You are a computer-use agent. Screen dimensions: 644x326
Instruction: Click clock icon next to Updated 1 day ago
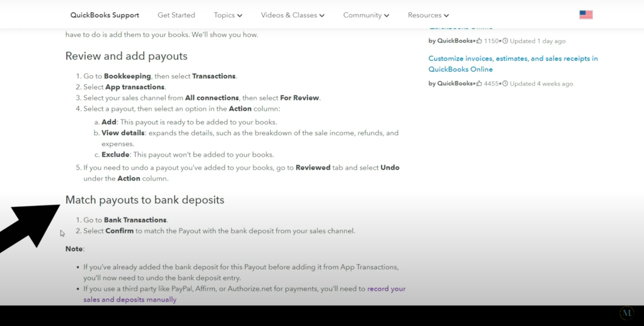(x=505, y=41)
